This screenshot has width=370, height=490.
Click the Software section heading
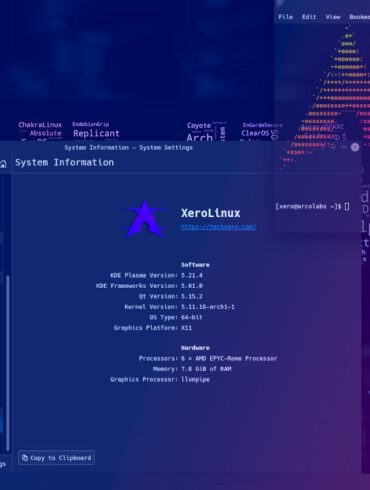(x=195, y=265)
